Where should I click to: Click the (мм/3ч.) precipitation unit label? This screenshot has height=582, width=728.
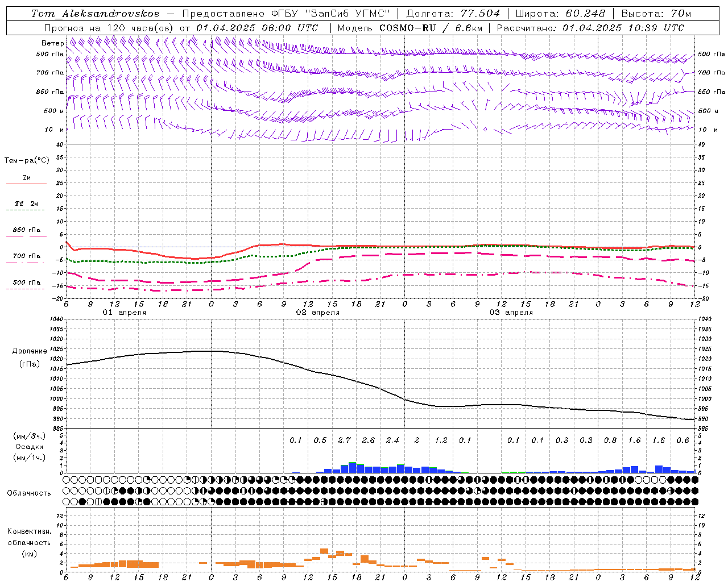click(x=30, y=436)
